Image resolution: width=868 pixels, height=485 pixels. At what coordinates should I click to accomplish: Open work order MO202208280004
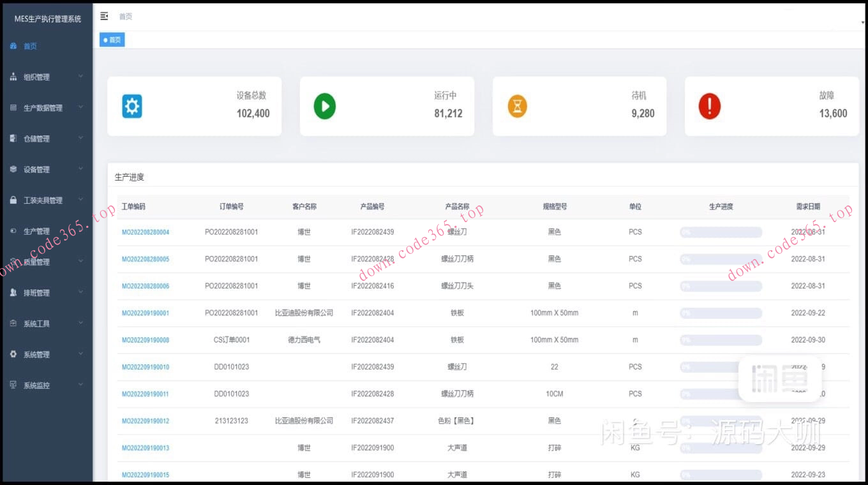click(x=146, y=232)
